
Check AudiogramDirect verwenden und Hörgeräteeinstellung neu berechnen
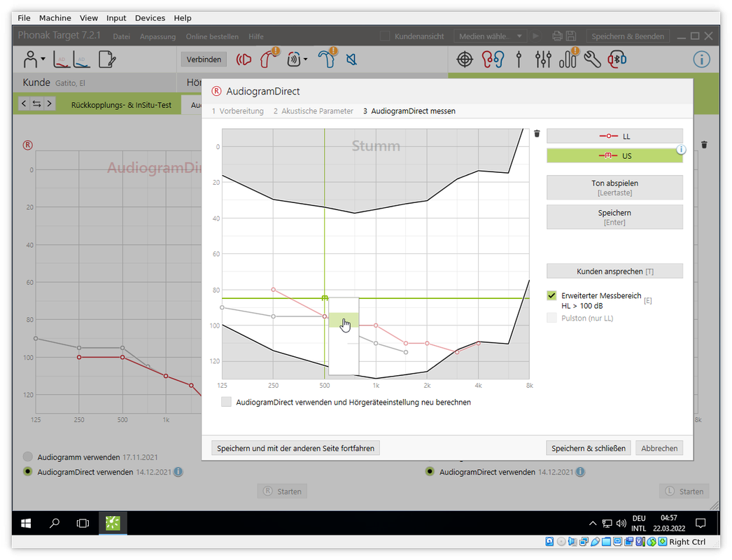coord(227,402)
